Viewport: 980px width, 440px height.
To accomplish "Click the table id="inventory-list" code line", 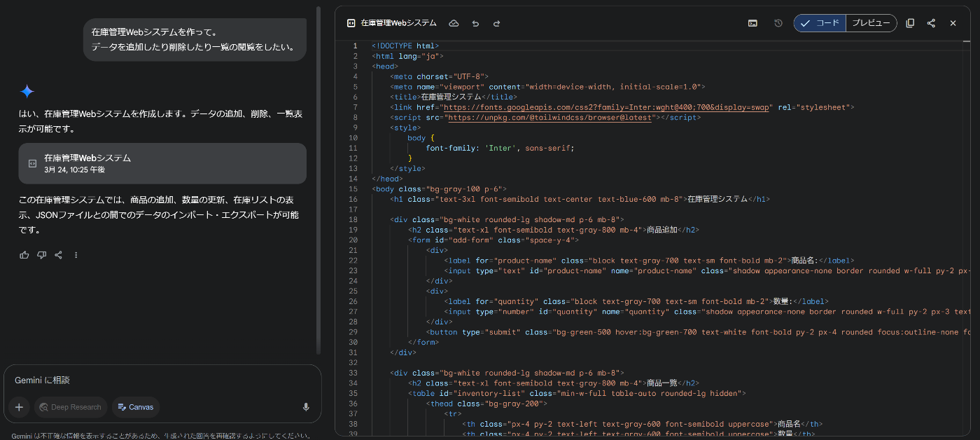I will [x=577, y=393].
